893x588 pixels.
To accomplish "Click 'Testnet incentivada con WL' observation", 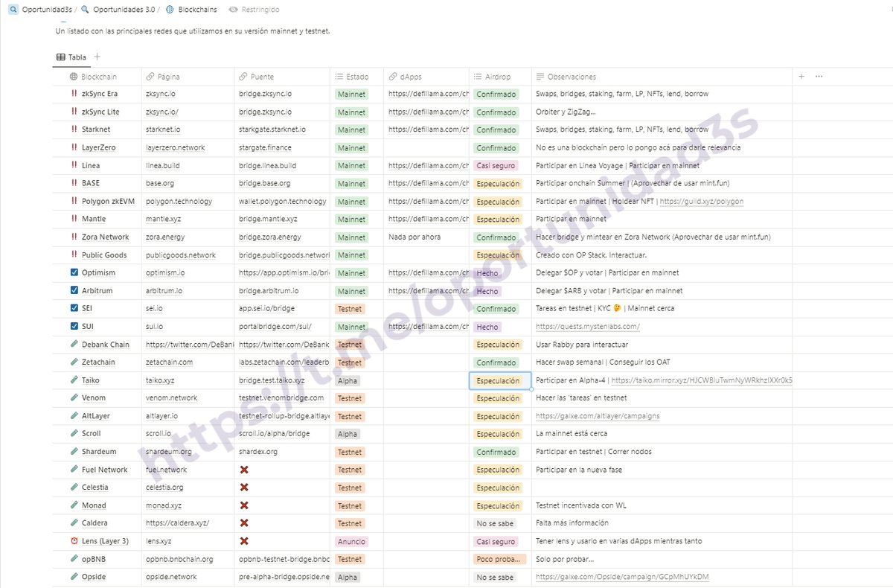I will click(581, 505).
